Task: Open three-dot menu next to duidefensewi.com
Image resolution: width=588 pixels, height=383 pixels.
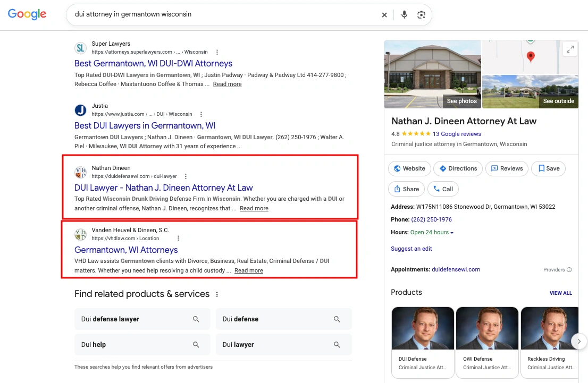Action: coord(186,176)
